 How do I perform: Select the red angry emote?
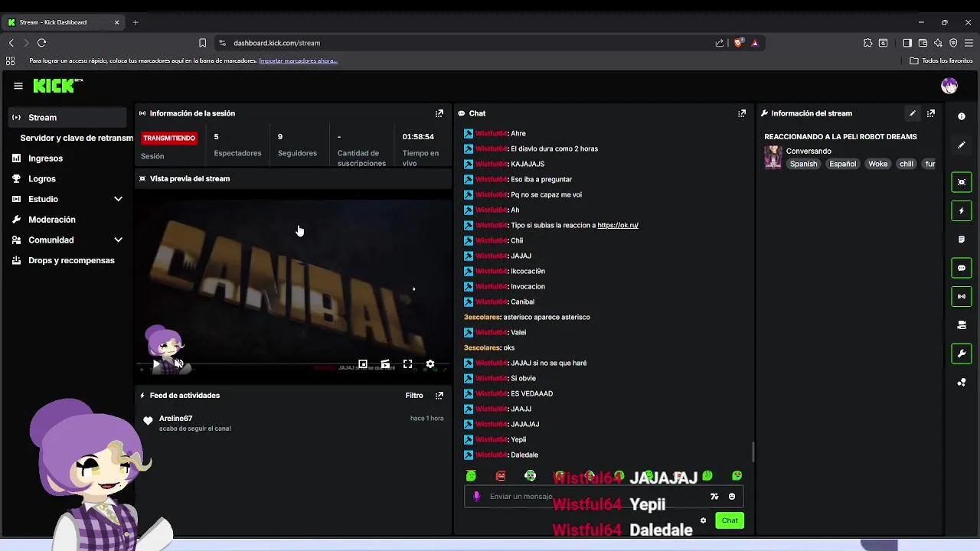click(x=501, y=476)
